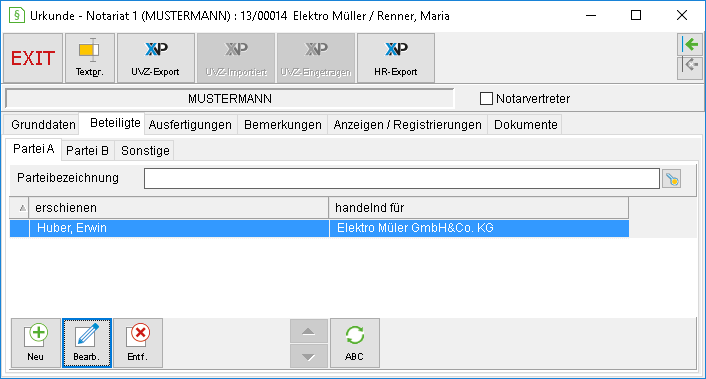Image resolution: width=706 pixels, height=379 pixels.
Task: Open the Sonstige subtab
Action: pos(145,151)
